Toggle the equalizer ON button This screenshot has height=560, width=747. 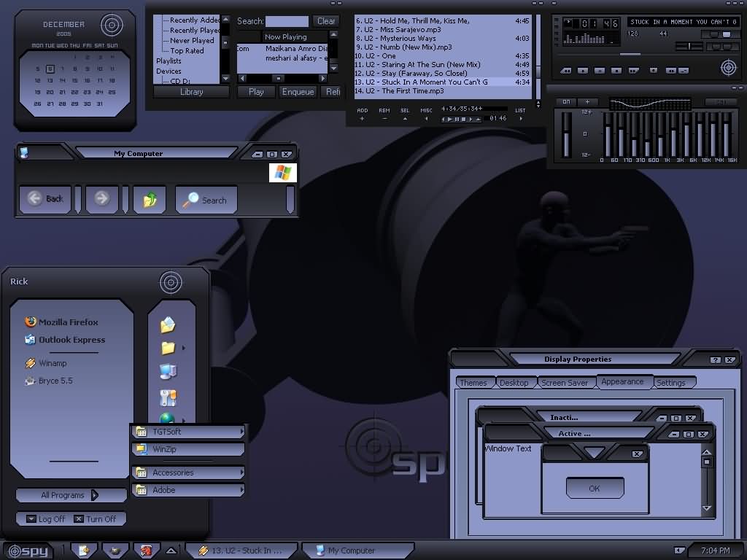pyautogui.click(x=566, y=101)
